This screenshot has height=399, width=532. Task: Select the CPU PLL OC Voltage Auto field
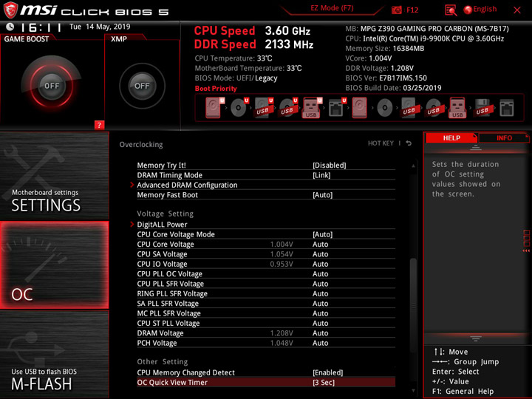[x=320, y=274]
